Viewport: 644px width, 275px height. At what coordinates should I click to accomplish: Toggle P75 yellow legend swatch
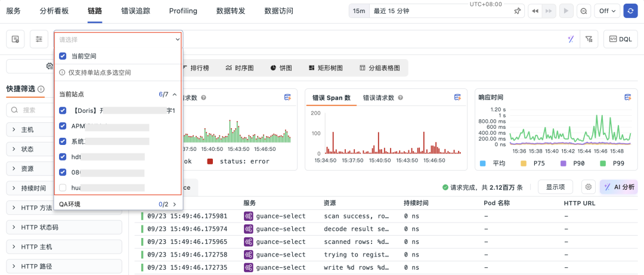click(x=524, y=163)
